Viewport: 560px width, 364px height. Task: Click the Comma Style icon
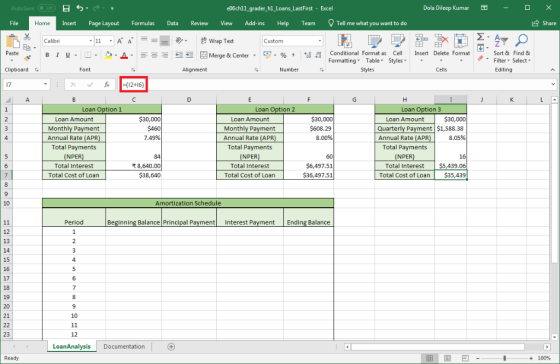pos(293,55)
